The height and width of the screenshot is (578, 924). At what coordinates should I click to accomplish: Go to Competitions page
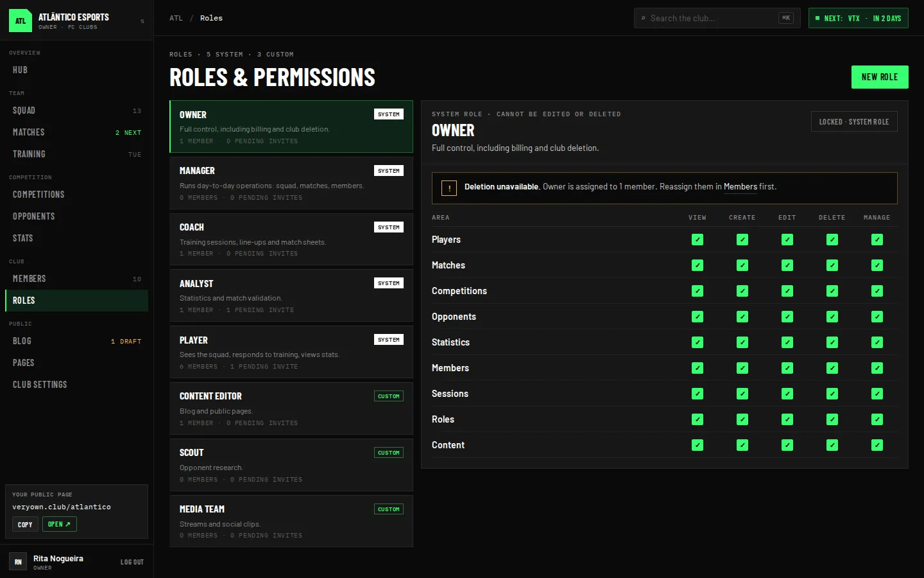[77, 195]
